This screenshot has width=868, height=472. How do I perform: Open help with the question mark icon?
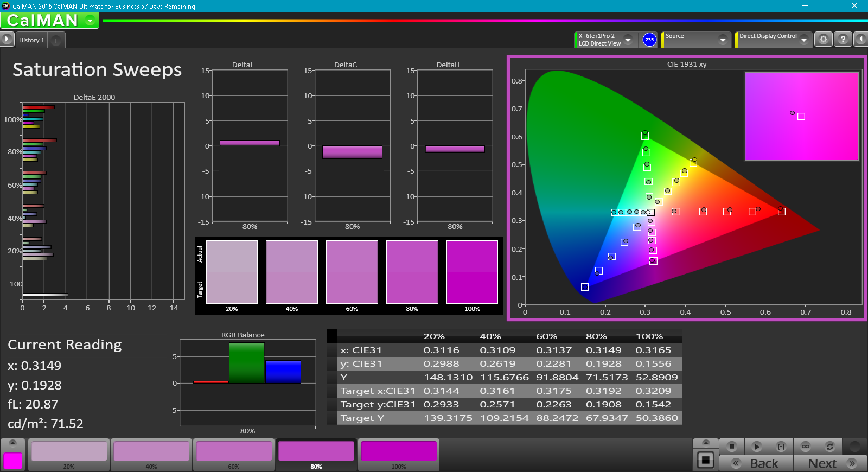(843, 40)
